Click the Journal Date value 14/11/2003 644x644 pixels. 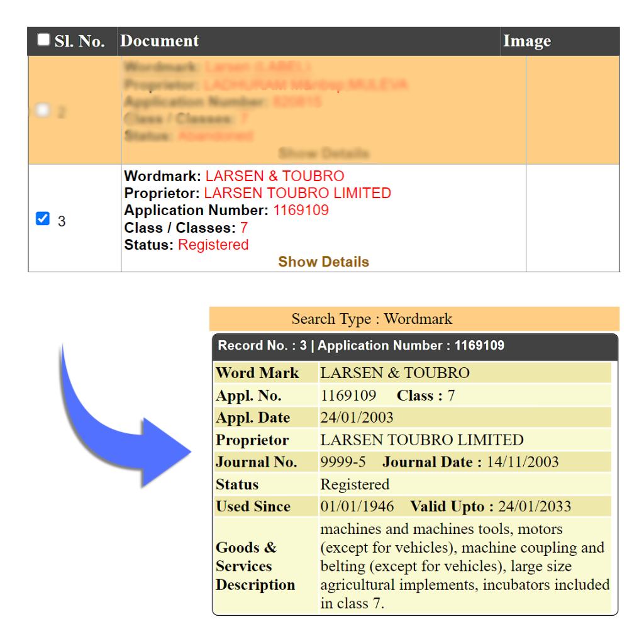point(522,462)
